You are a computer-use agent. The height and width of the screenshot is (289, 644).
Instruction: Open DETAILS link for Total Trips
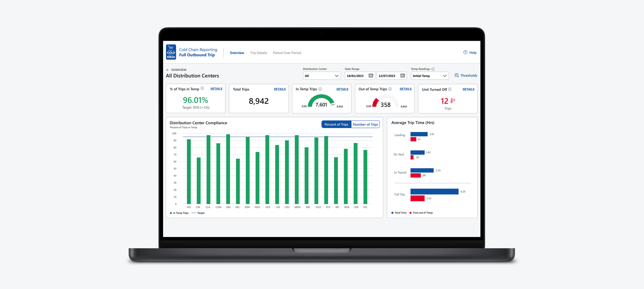[x=280, y=89]
